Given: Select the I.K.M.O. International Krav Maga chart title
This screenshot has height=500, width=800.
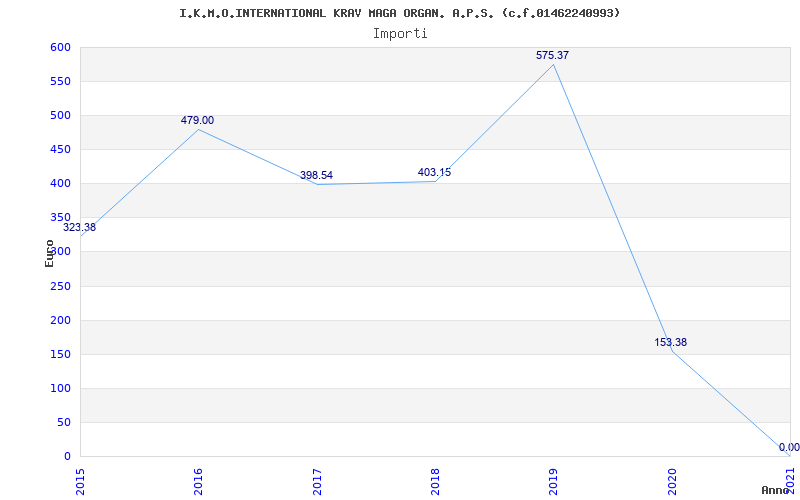Looking at the screenshot, I should (400, 13).
